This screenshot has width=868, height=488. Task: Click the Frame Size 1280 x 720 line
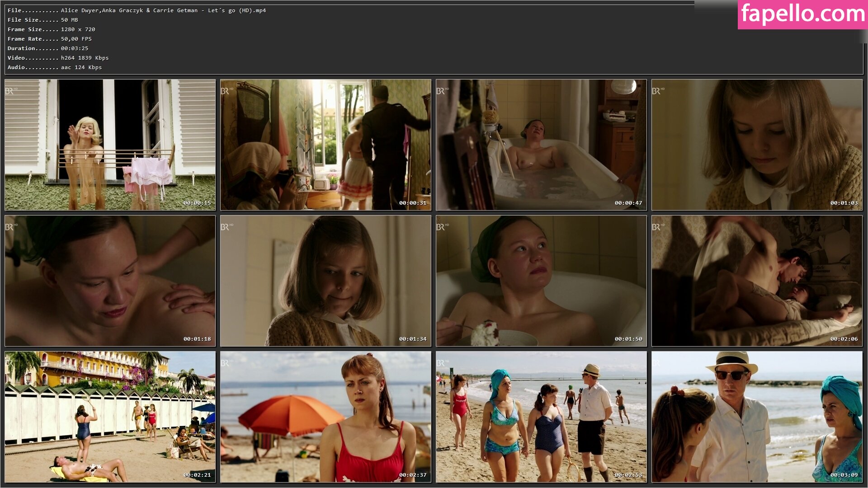point(51,29)
